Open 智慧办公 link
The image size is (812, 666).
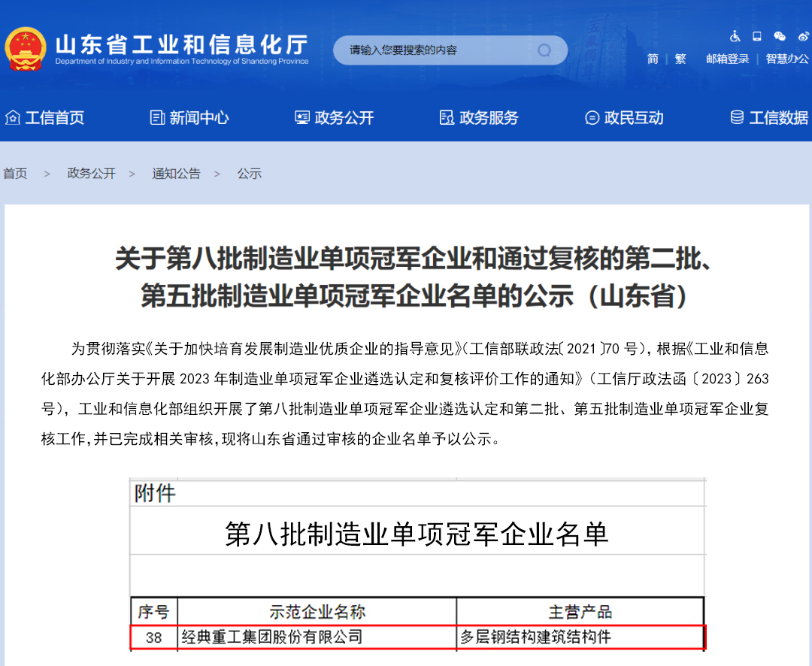coord(787,59)
